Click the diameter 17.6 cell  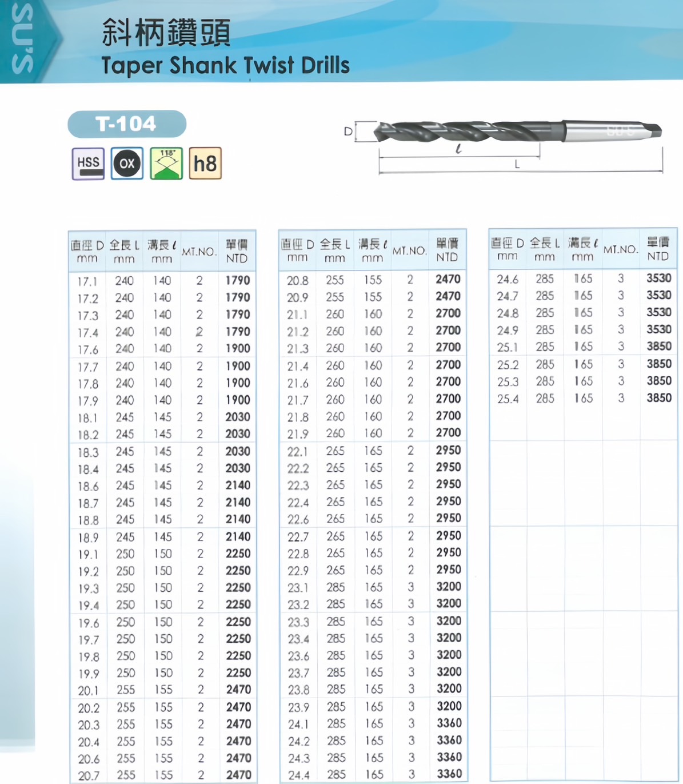87,349
